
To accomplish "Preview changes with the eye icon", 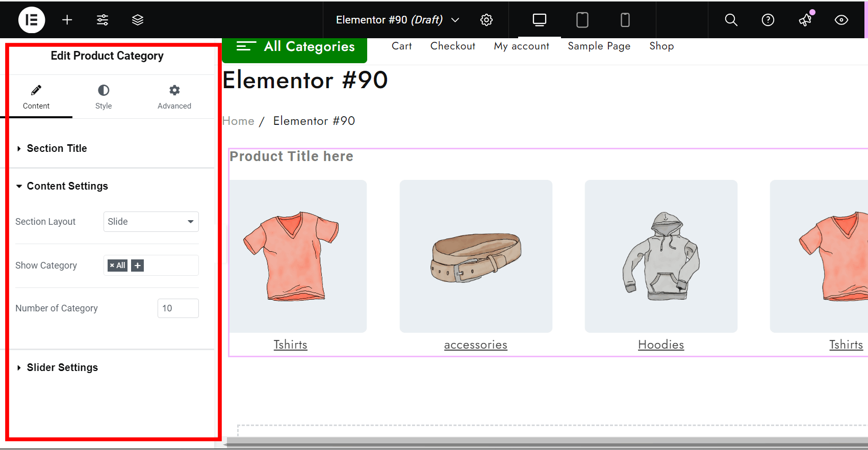I will (841, 20).
